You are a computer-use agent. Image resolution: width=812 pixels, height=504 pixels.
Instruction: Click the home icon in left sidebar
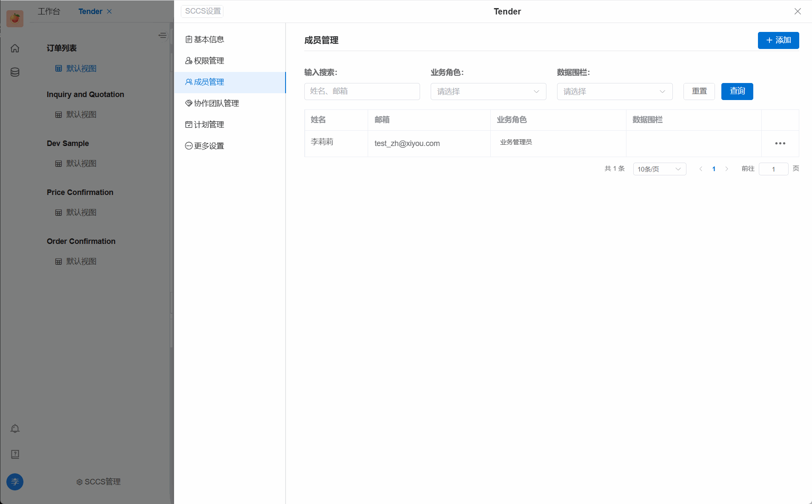coord(15,49)
